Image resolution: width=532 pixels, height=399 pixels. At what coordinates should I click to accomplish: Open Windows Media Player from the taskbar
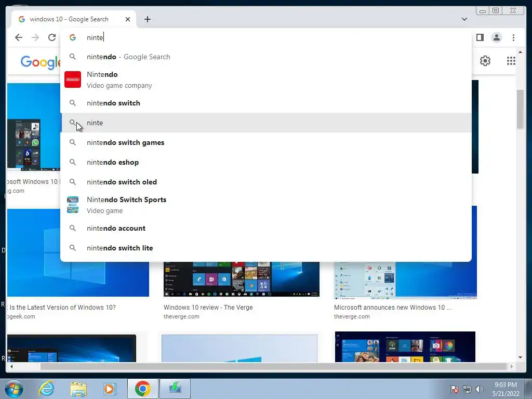[x=110, y=389]
